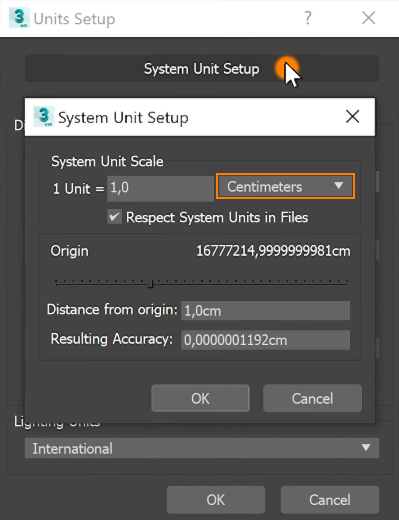Click the 3ds Max logo in Units Setup title bar
399x520 pixels.
click(19, 18)
